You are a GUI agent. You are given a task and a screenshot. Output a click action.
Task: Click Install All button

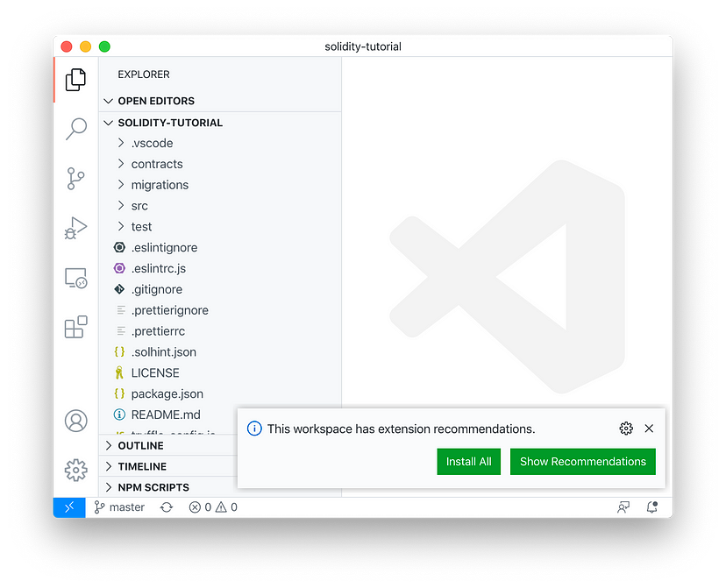468,461
